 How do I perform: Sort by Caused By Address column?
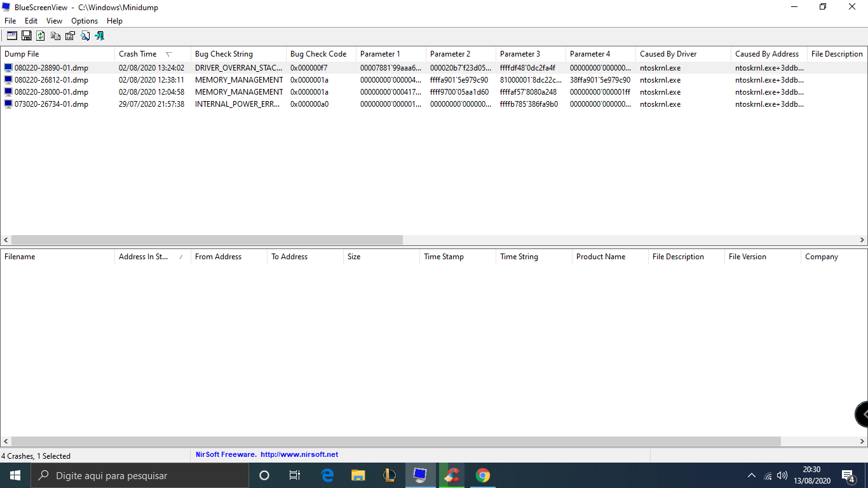coord(769,54)
